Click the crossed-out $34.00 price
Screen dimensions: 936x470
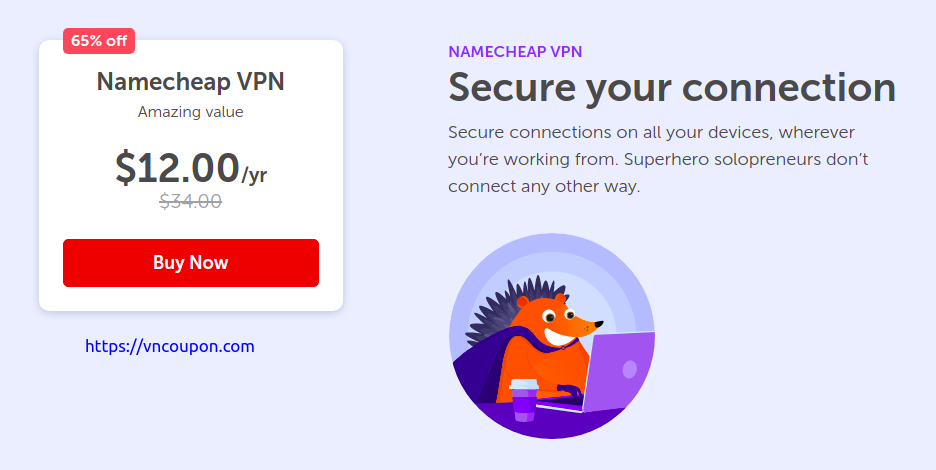click(190, 201)
